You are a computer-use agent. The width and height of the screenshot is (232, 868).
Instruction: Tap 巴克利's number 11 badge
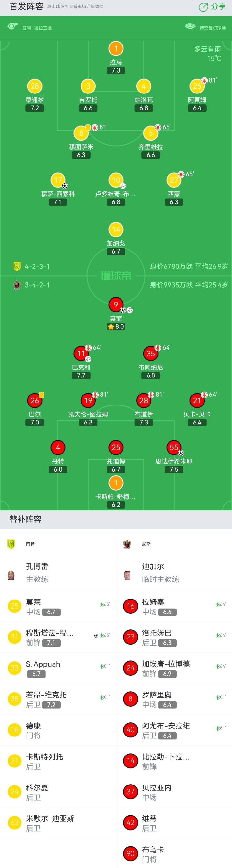[81, 354]
